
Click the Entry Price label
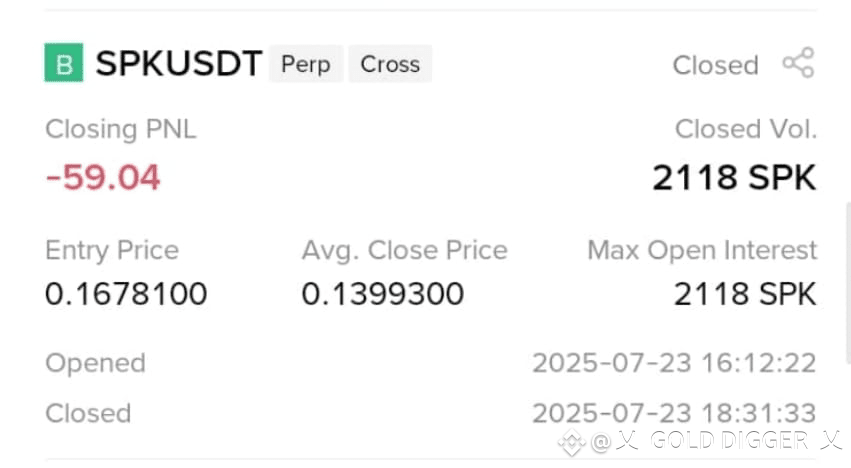coord(112,250)
